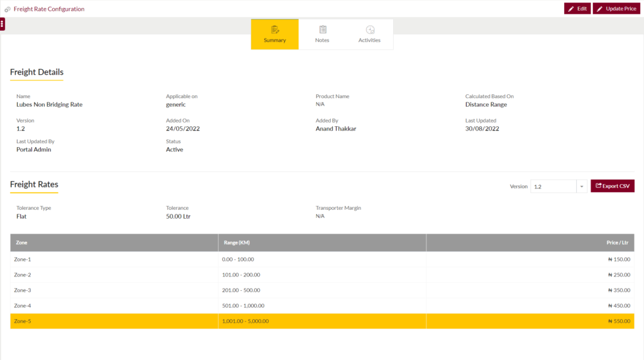Viewport: 644px width, 360px height.
Task: Click the ₦ 450.00 price
Action: pos(619,306)
